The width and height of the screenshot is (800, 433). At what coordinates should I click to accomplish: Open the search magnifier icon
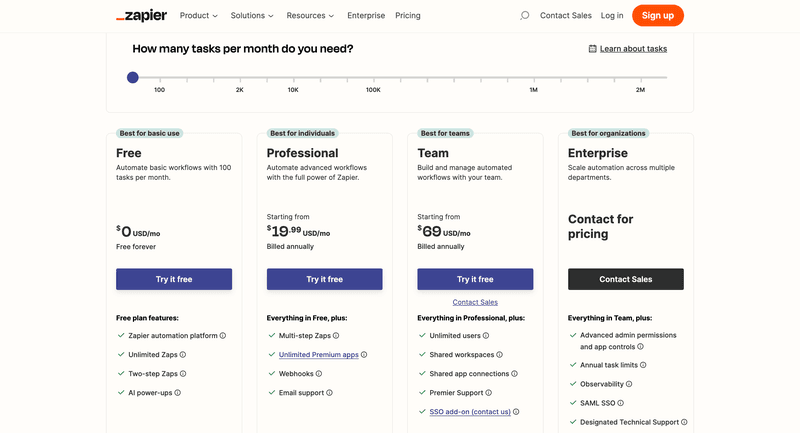(x=524, y=16)
